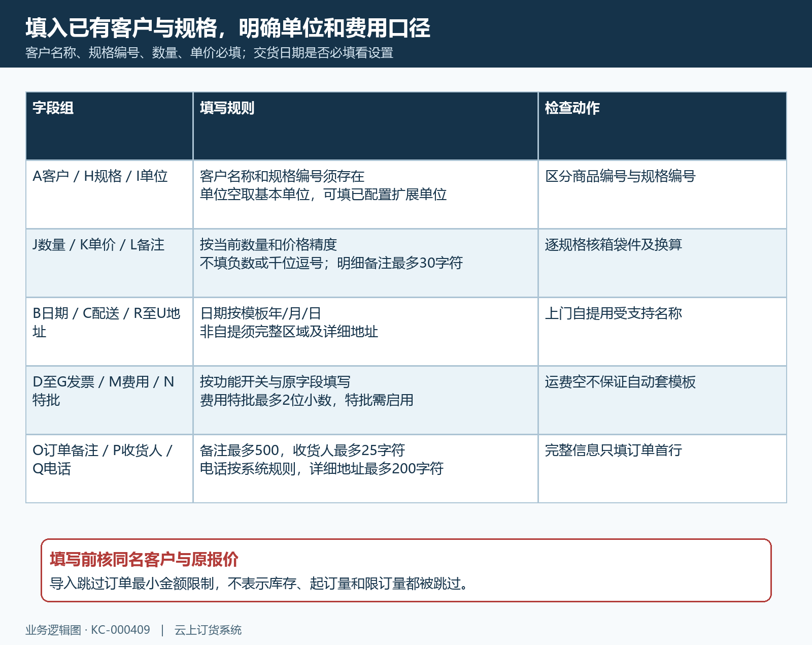The image size is (812, 645).
Task: Click the footer text "业务逻辑图 · KC-000409"
Action: pyautogui.click(x=88, y=630)
